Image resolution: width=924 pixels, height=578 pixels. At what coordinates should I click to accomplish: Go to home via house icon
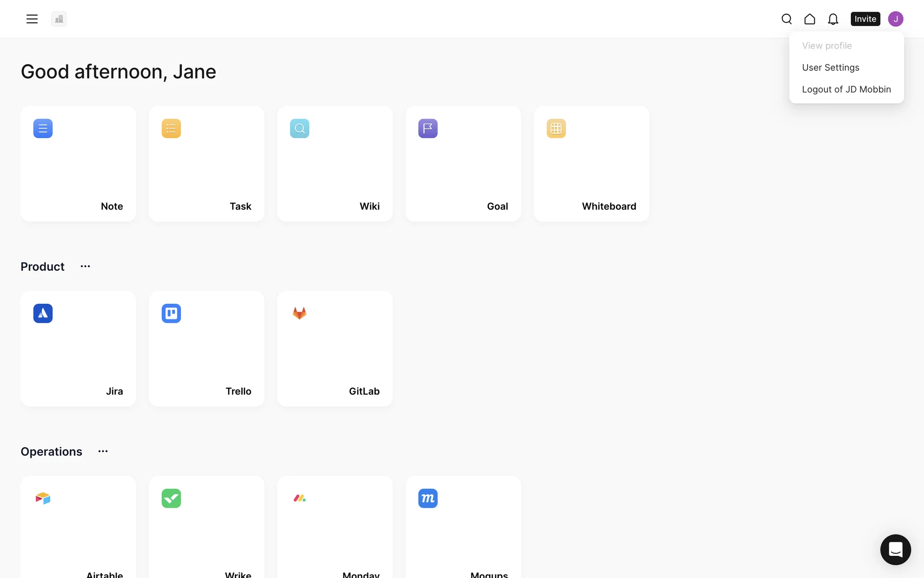pos(809,19)
